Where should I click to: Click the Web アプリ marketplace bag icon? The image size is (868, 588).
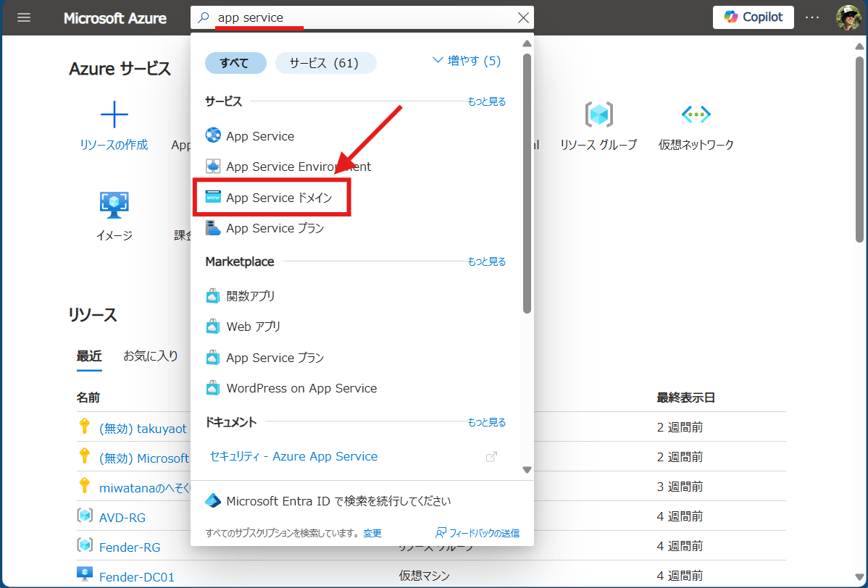coord(213,327)
